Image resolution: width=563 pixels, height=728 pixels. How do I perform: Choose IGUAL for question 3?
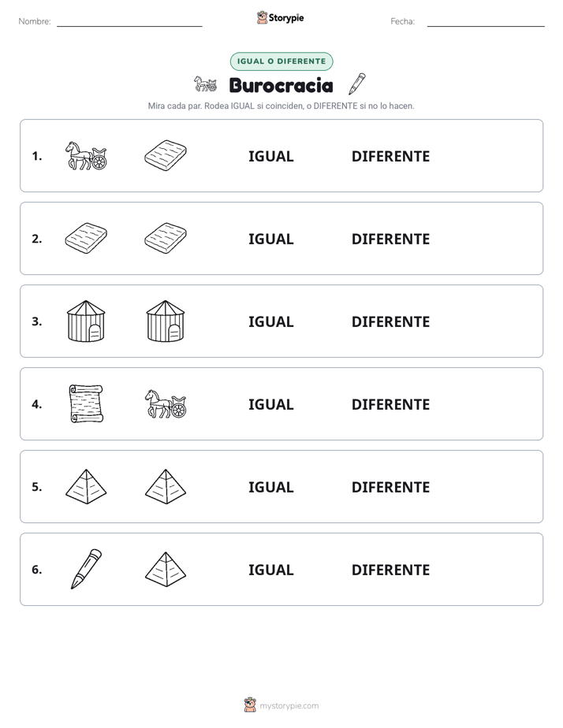pyautogui.click(x=270, y=321)
